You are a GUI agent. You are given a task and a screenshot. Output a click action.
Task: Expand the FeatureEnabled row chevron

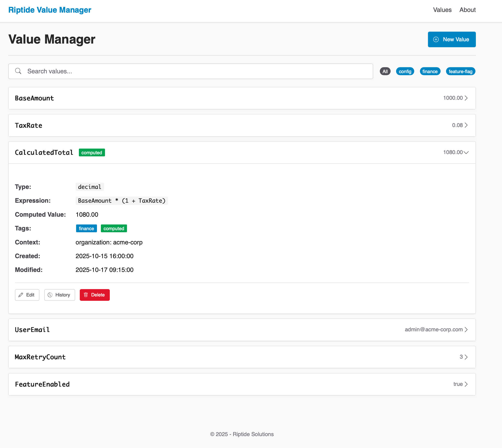466,384
